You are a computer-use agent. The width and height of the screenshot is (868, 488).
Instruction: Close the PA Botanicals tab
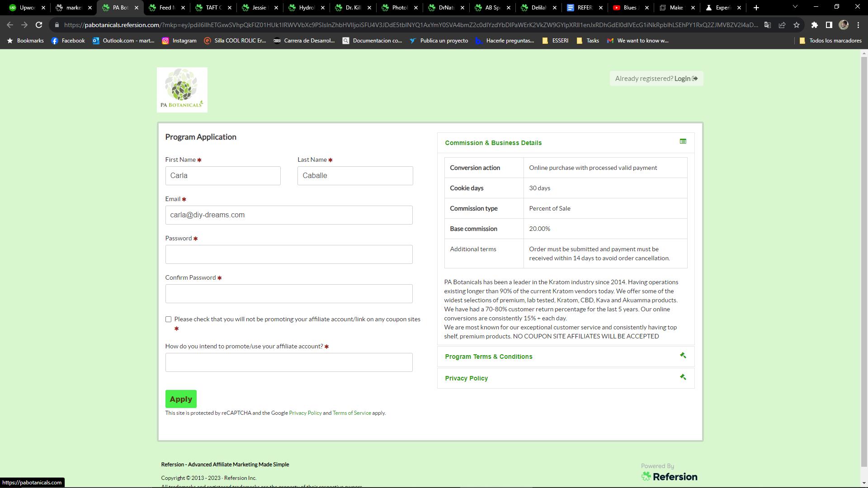point(137,8)
